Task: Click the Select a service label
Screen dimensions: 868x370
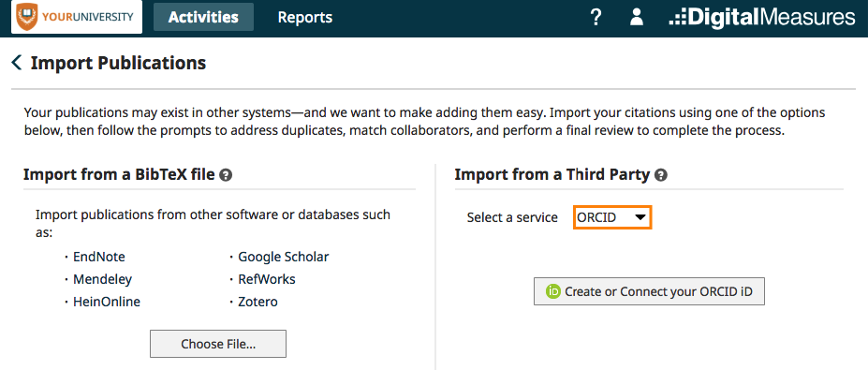Action: tap(512, 217)
